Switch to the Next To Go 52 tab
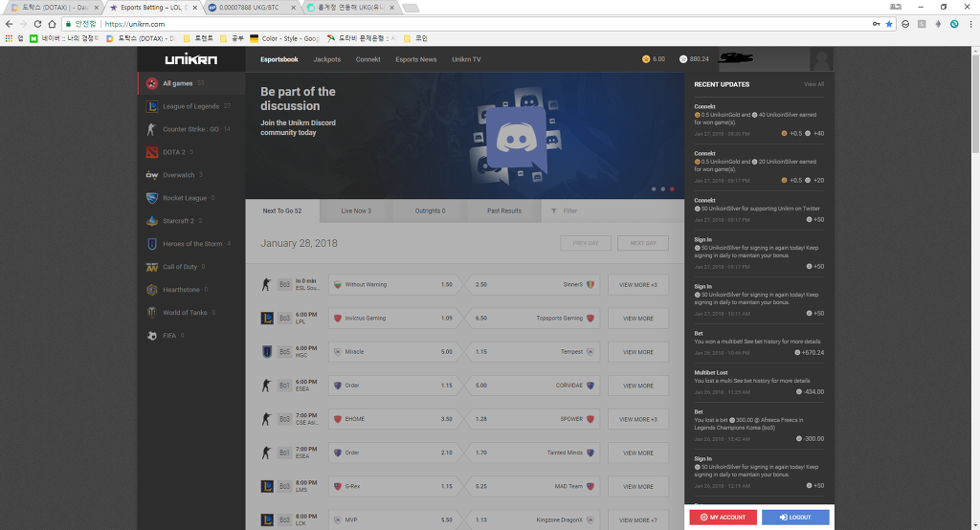This screenshot has width=980, height=530. coord(282,210)
